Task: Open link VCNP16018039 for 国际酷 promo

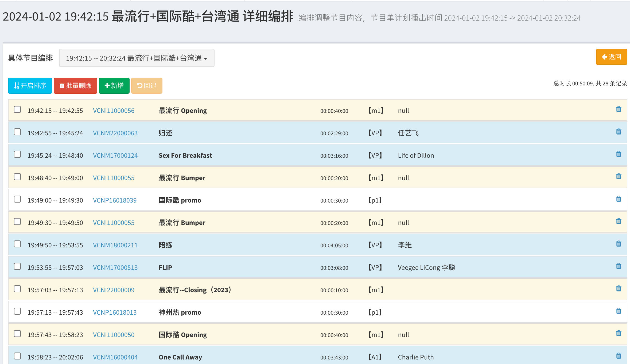Action: (115, 200)
